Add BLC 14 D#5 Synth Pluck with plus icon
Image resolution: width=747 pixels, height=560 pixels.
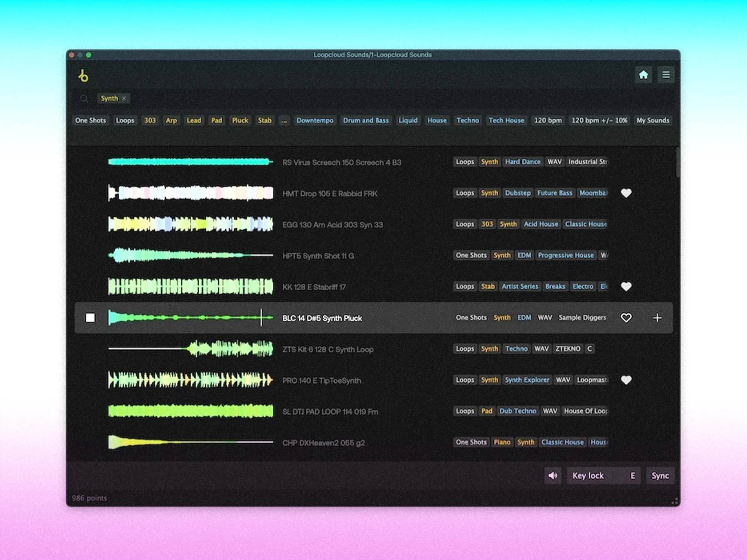click(657, 318)
